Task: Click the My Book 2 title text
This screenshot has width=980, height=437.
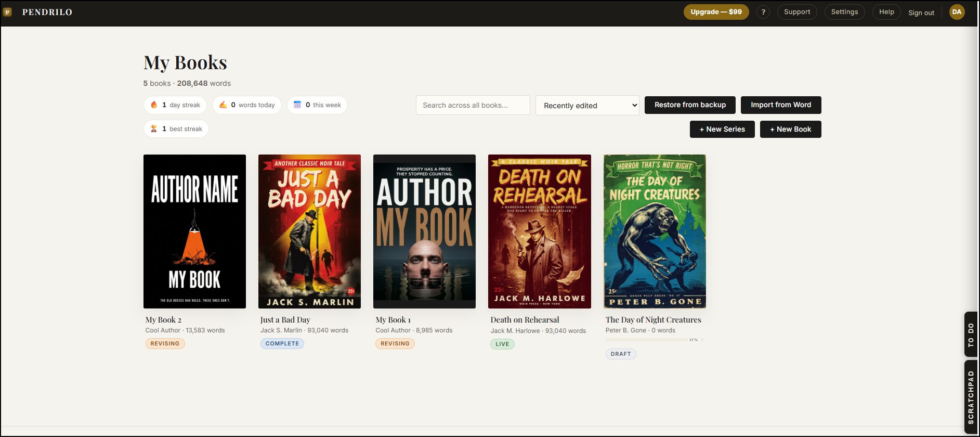Action: 163,320
